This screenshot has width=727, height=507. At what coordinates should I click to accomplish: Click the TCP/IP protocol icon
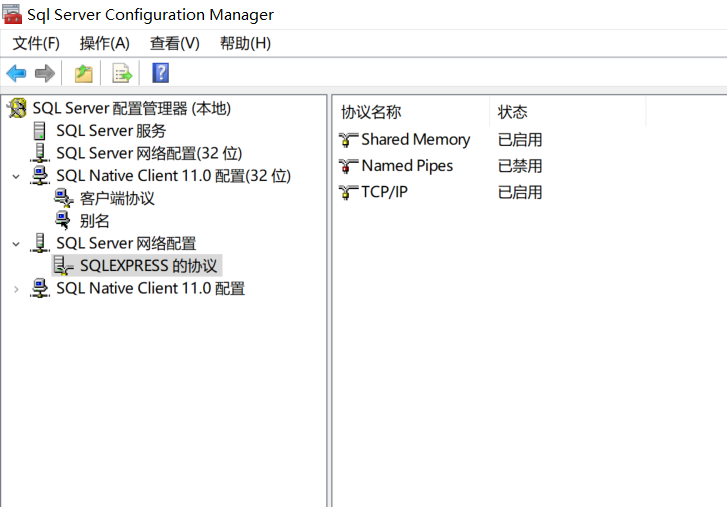coord(348,192)
